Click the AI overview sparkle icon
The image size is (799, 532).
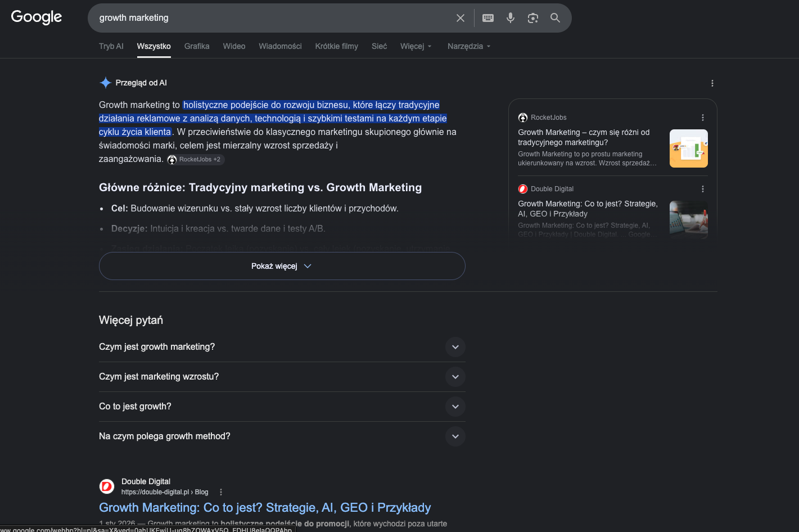pos(105,83)
